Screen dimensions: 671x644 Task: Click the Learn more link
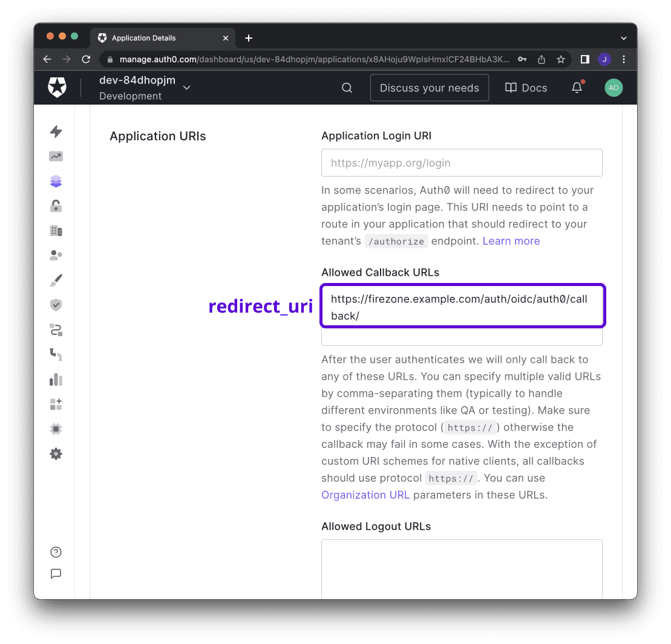pos(511,241)
